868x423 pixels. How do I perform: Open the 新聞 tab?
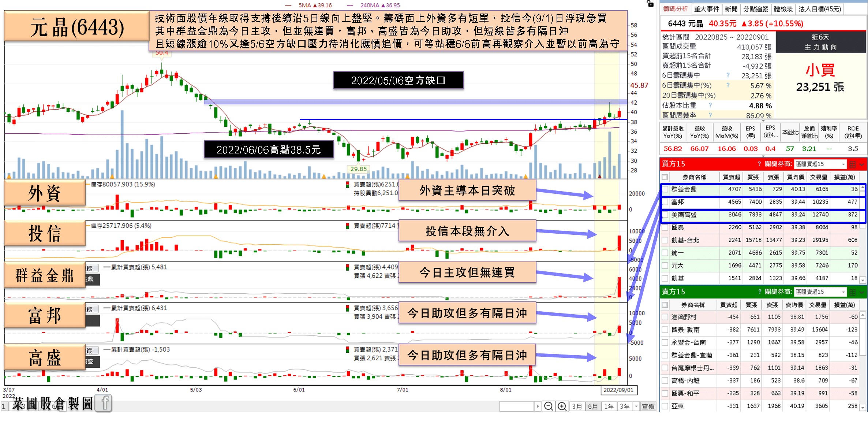pyautogui.click(x=731, y=9)
